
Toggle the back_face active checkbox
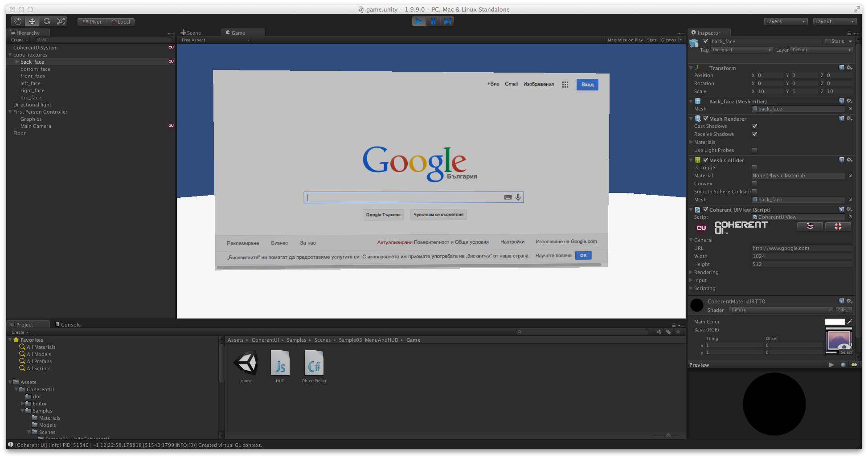[705, 41]
